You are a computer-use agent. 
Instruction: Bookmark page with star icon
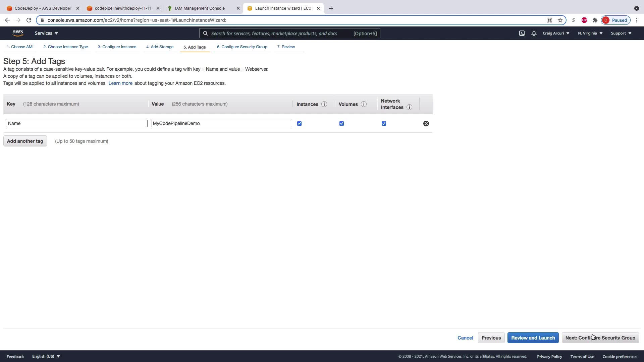[x=560, y=20]
